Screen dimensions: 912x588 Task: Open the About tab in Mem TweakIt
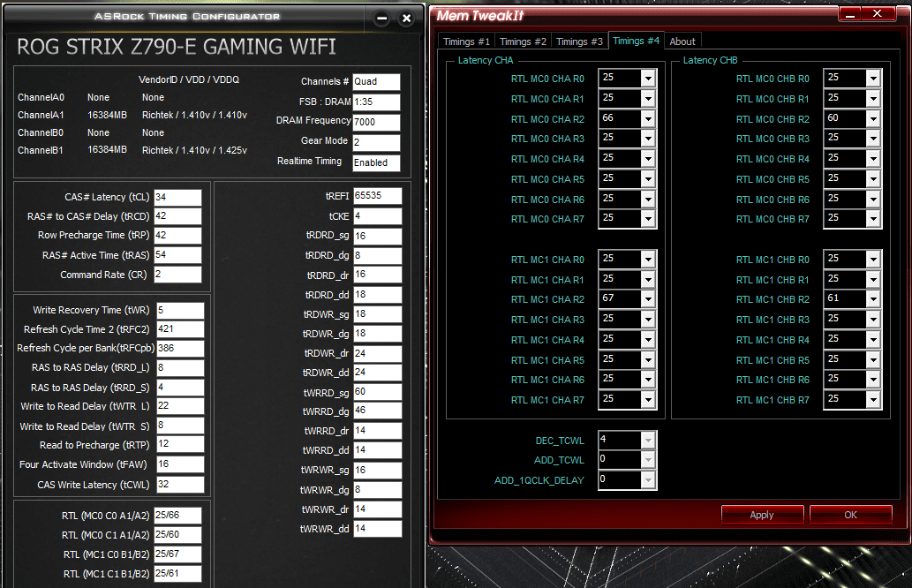[682, 41]
